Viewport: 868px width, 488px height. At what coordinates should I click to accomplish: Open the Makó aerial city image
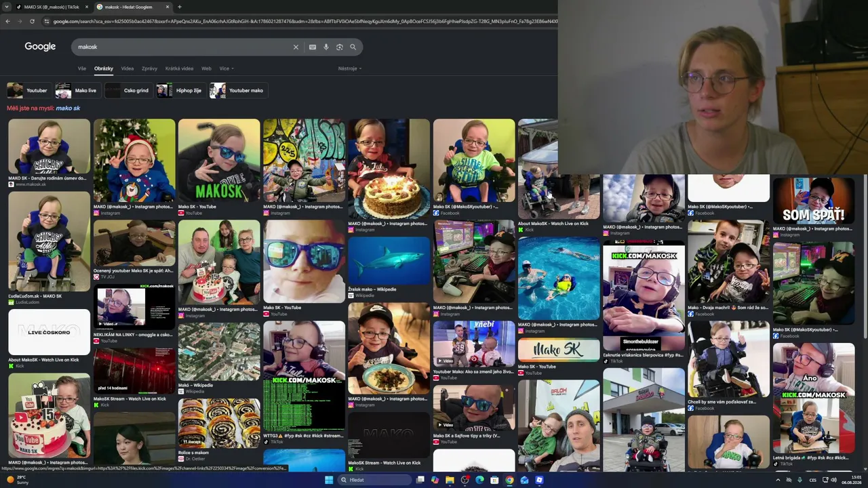click(219, 351)
